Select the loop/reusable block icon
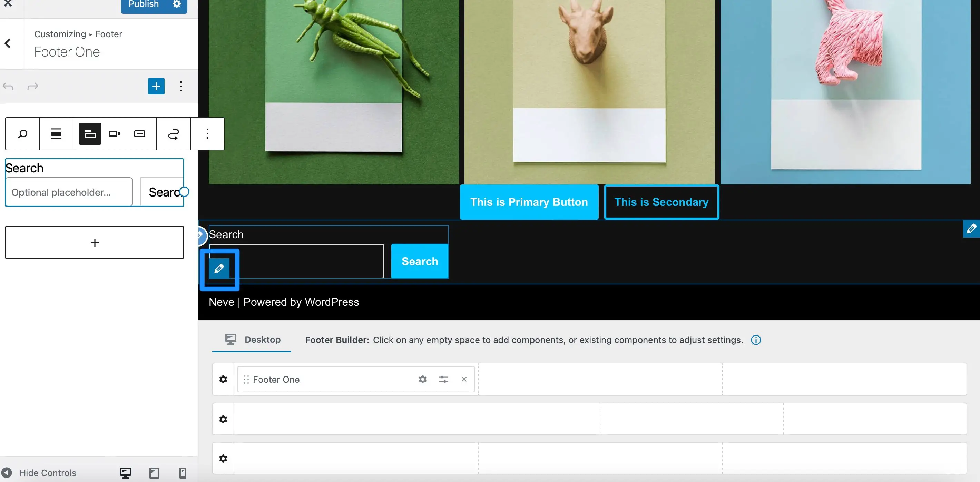The height and width of the screenshot is (482, 980). (x=173, y=133)
